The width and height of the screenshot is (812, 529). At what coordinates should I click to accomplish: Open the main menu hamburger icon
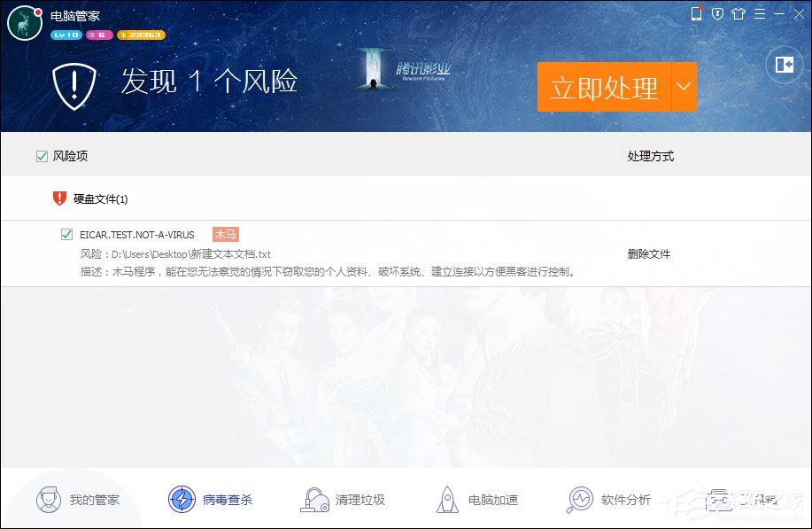pyautogui.click(x=760, y=14)
